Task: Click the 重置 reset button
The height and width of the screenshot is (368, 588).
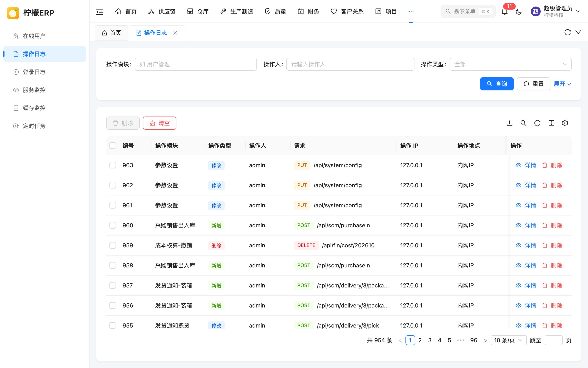Action: pyautogui.click(x=533, y=84)
